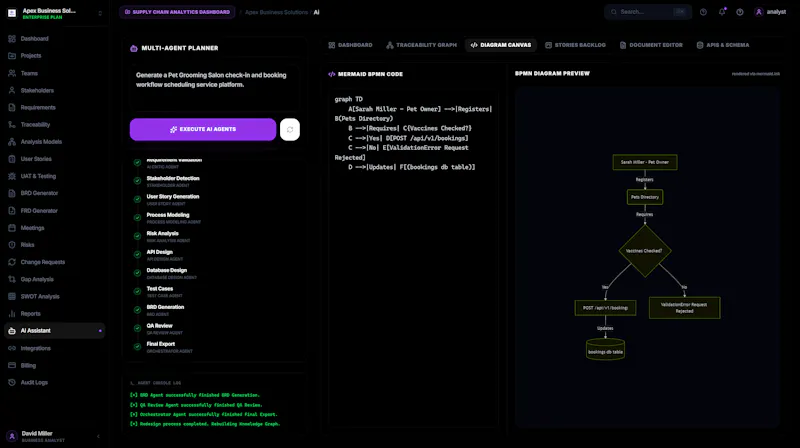Open the analyst user menu
The width and height of the screenshot is (800, 448).
[x=770, y=12]
